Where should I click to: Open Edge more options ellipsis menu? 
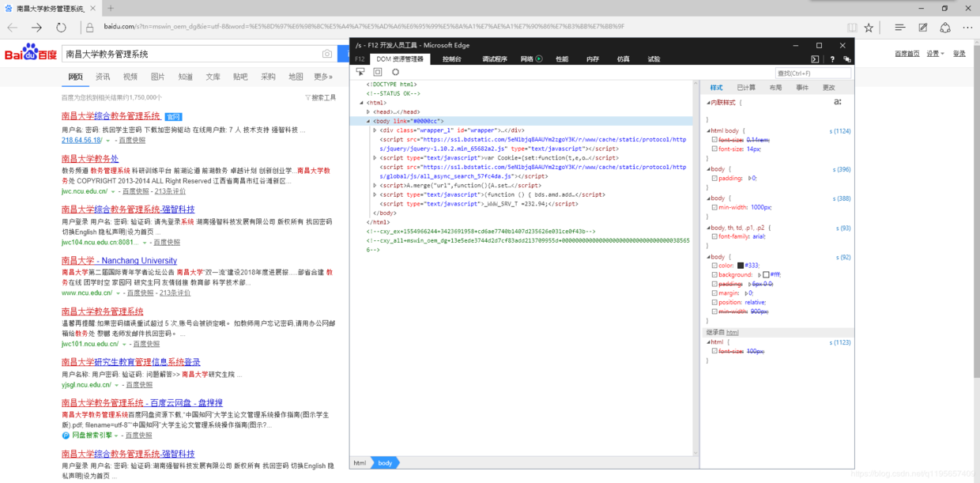point(967,27)
